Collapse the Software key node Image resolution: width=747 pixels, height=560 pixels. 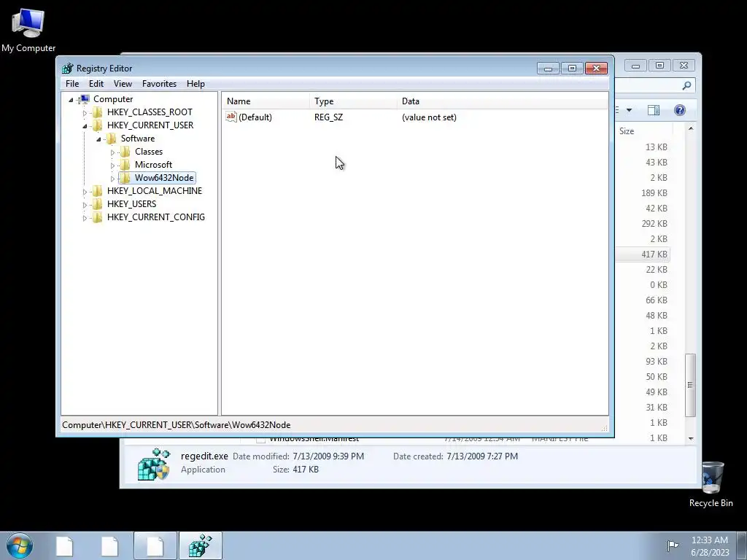coord(98,139)
